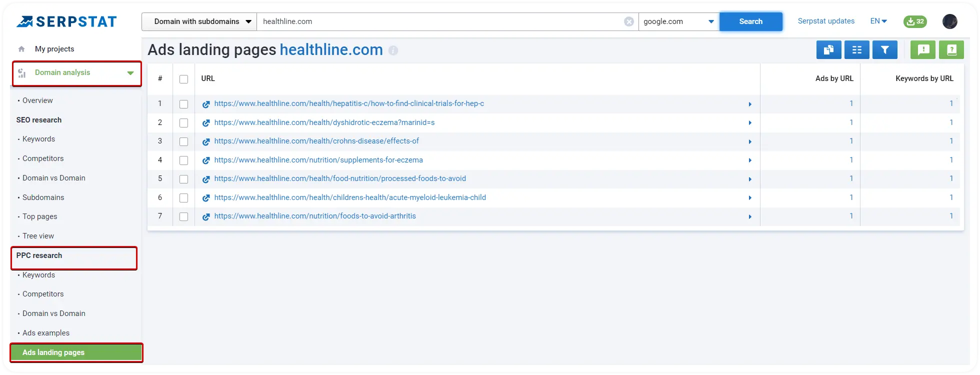Open Competitors under PPC research
980x375 pixels.
43,294
